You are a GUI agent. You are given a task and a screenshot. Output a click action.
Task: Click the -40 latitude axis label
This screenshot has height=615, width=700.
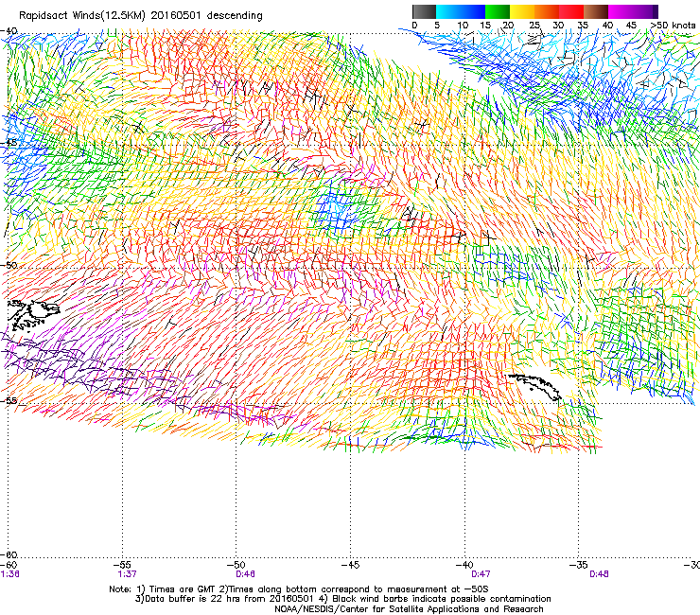pos(9,31)
